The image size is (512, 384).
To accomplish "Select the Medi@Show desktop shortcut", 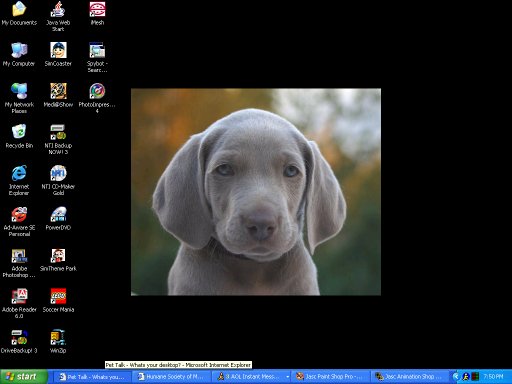I will tap(58, 95).
